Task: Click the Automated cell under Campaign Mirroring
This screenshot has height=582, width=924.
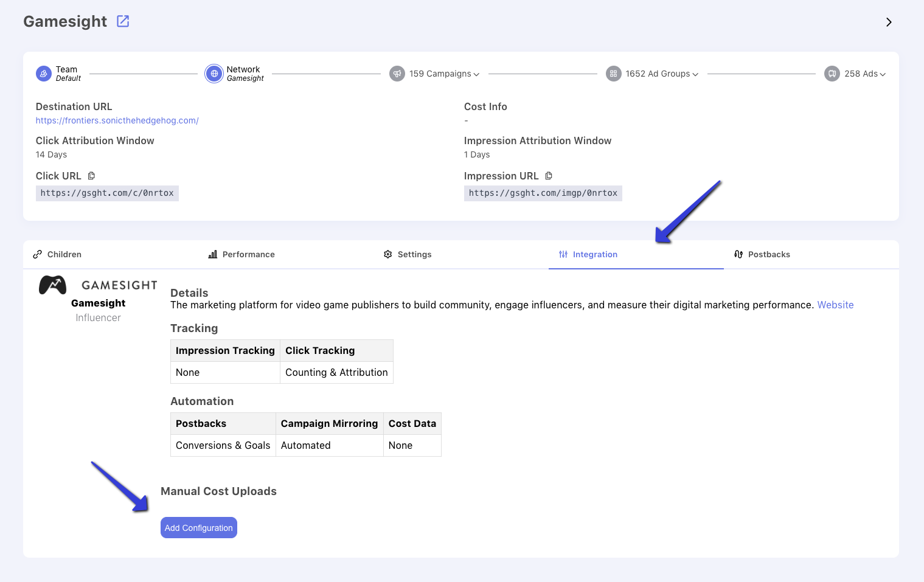Action: click(329, 445)
